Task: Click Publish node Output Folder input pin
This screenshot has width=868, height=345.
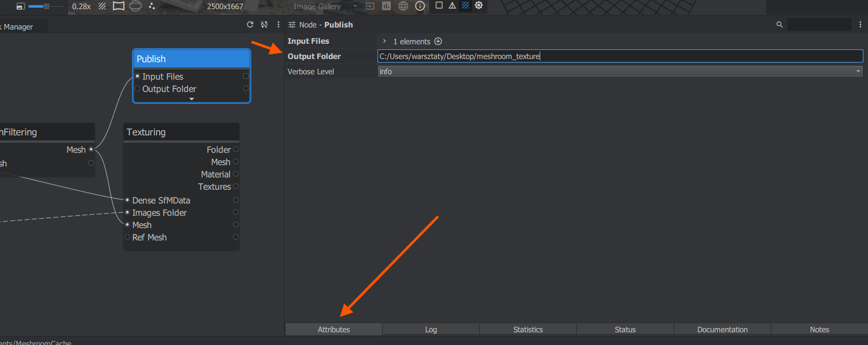Action: click(138, 89)
